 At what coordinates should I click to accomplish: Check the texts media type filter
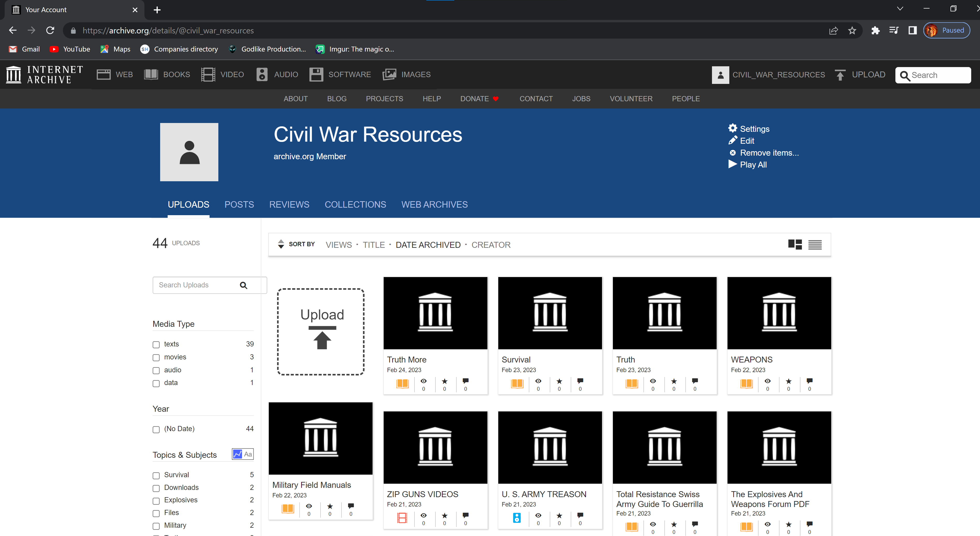pos(156,345)
